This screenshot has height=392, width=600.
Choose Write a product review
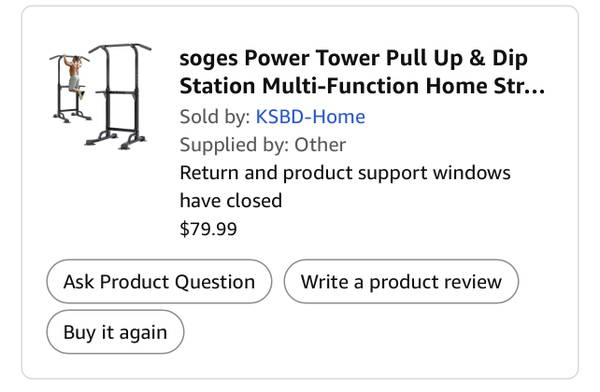[401, 281]
